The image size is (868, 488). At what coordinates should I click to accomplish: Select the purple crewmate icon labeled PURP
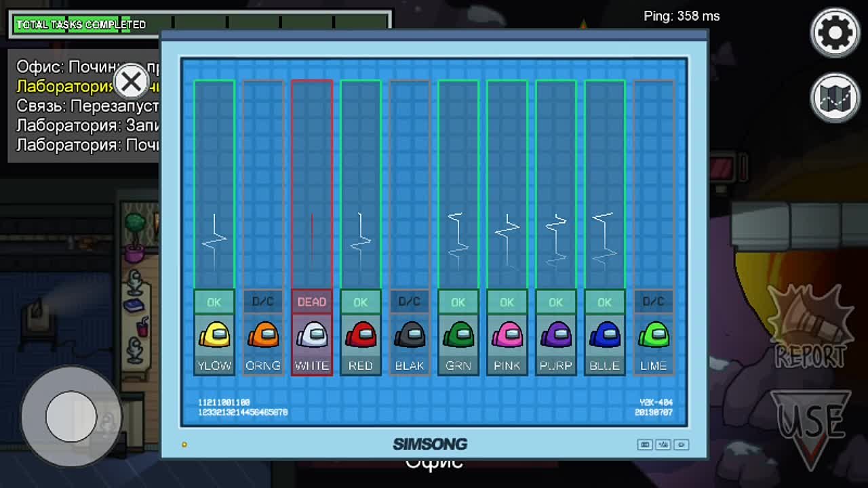pyautogui.click(x=556, y=335)
